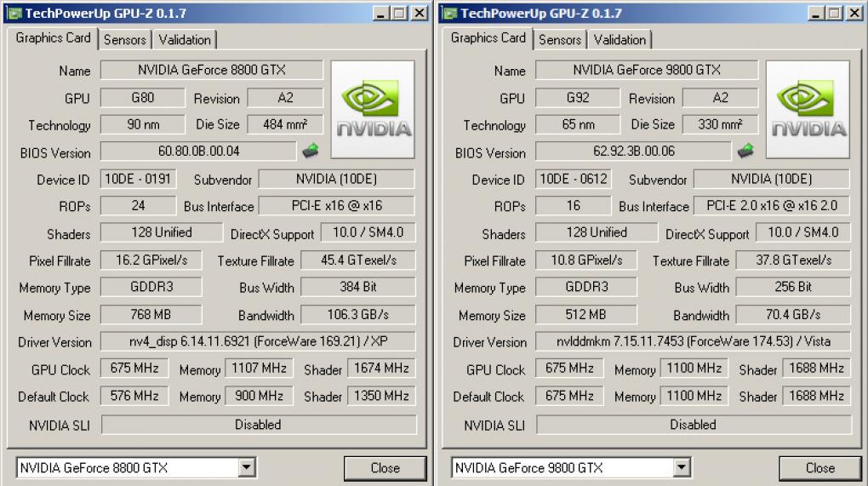Screen dimensions: 868x486
Task: Switch to Sensors tab in 8800 GTX window
Action: coord(124,40)
